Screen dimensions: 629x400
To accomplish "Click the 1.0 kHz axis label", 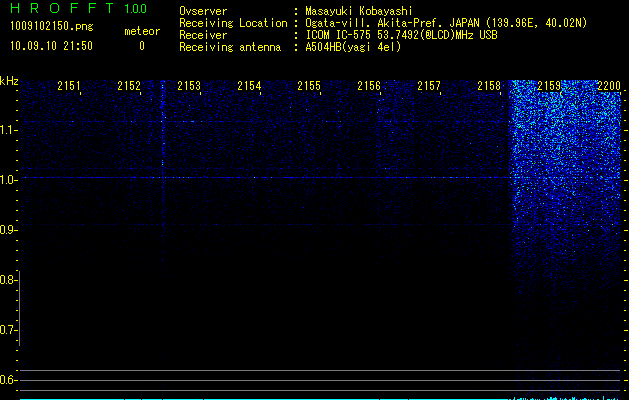I will click(8, 180).
